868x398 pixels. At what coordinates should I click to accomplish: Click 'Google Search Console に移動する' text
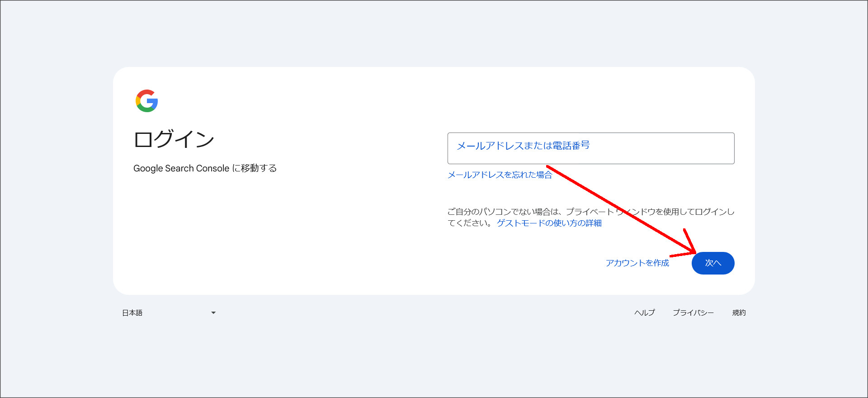[x=205, y=168]
